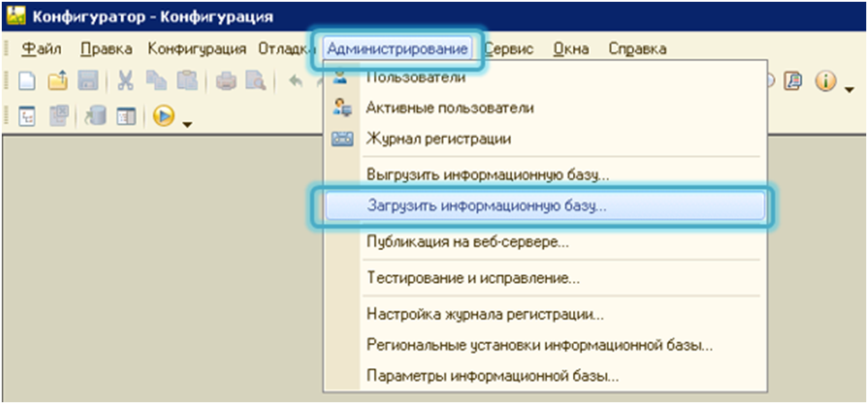Viewport: 868px width, 404px height.
Task: Click the Cut scissors icon
Action: 126,82
